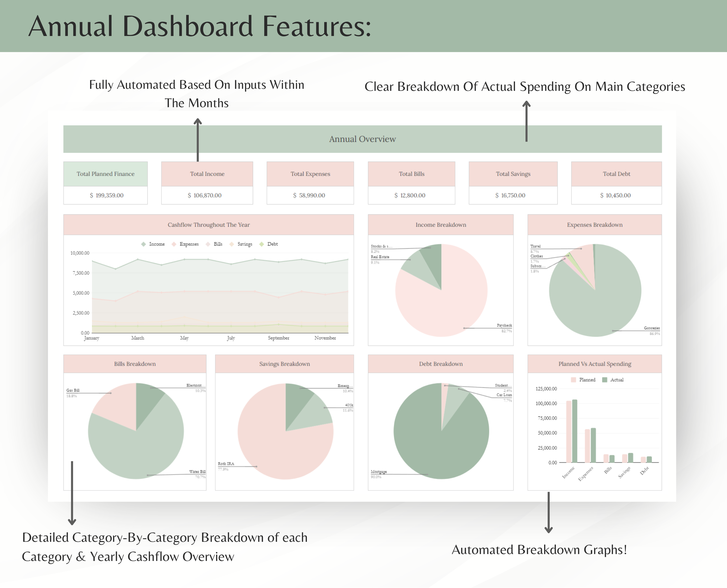Click the Real Estate label in Income Breakdown
The image size is (727, 588).
380,257
